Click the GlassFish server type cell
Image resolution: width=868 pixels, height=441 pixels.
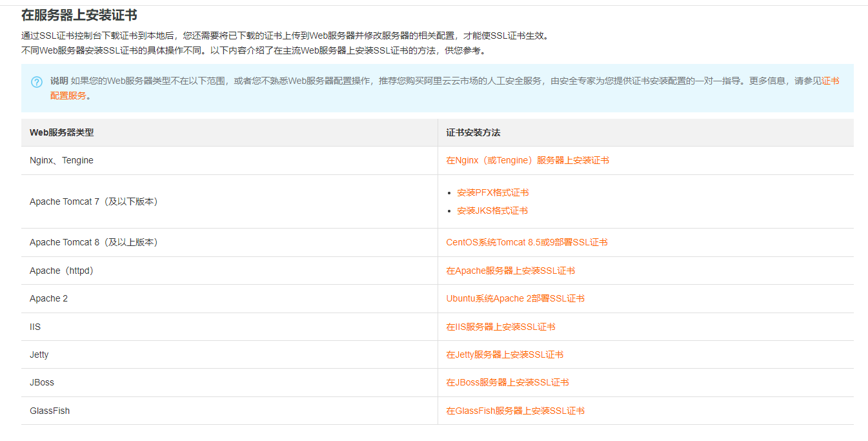[50, 411]
